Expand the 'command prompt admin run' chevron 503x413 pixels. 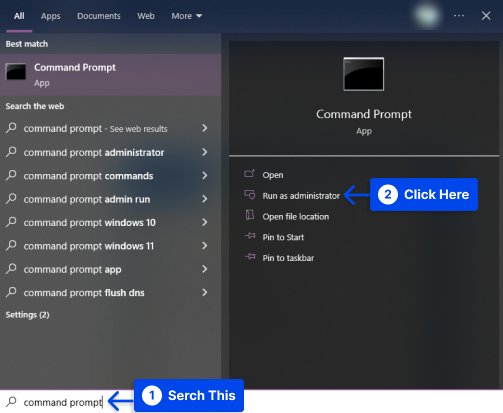click(x=205, y=199)
